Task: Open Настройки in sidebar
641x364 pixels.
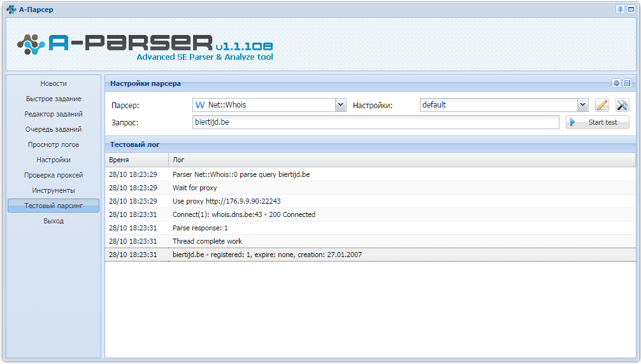Action: point(54,160)
